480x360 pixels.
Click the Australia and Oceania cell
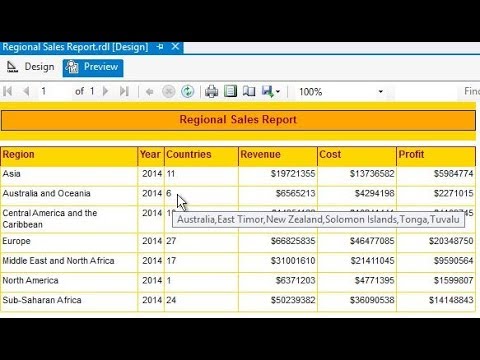69,196
